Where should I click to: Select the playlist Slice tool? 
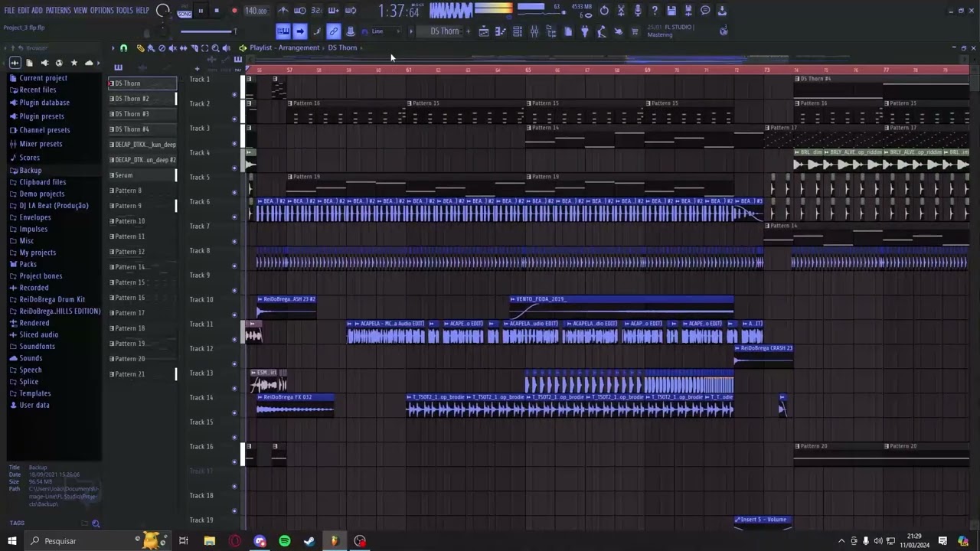(194, 48)
